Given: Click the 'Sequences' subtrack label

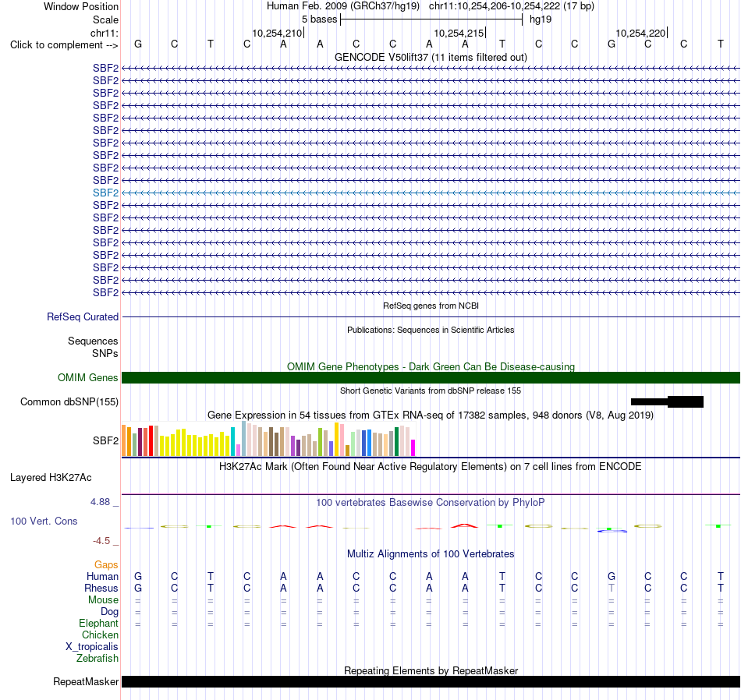Looking at the screenshot, I should click(x=93, y=341).
